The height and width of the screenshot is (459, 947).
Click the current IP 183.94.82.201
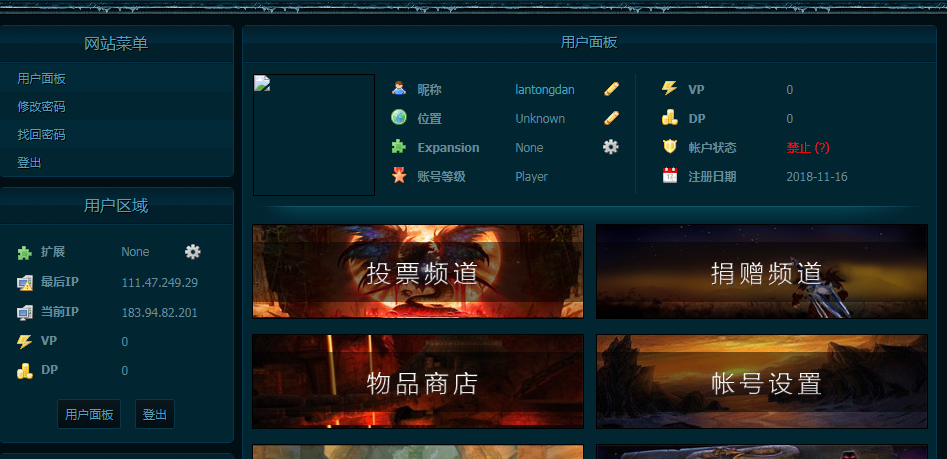(160, 313)
